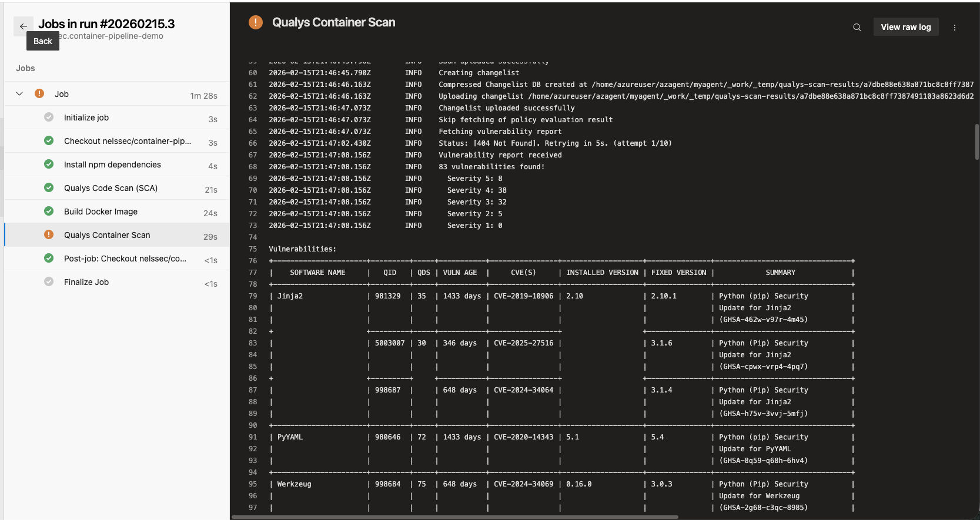Image resolution: width=980 pixels, height=520 pixels.
Task: Select the Qualys Container Scan step
Action: (x=116, y=235)
